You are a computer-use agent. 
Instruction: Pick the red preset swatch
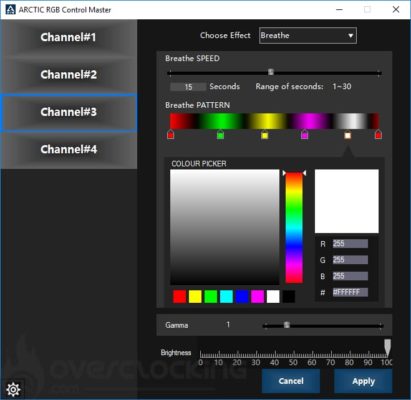(180, 297)
